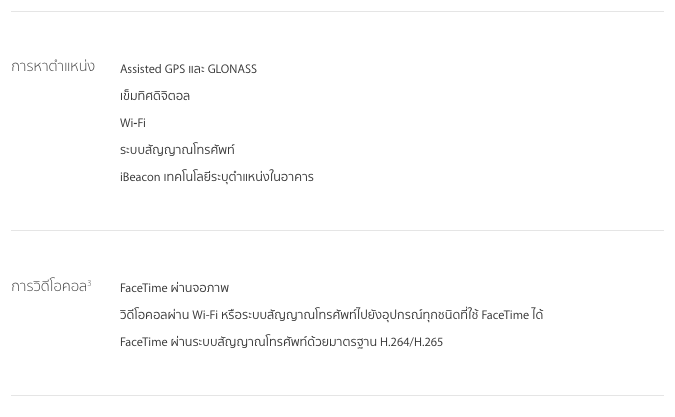Click the word GLONASS
The image size is (675, 417).
pos(232,69)
